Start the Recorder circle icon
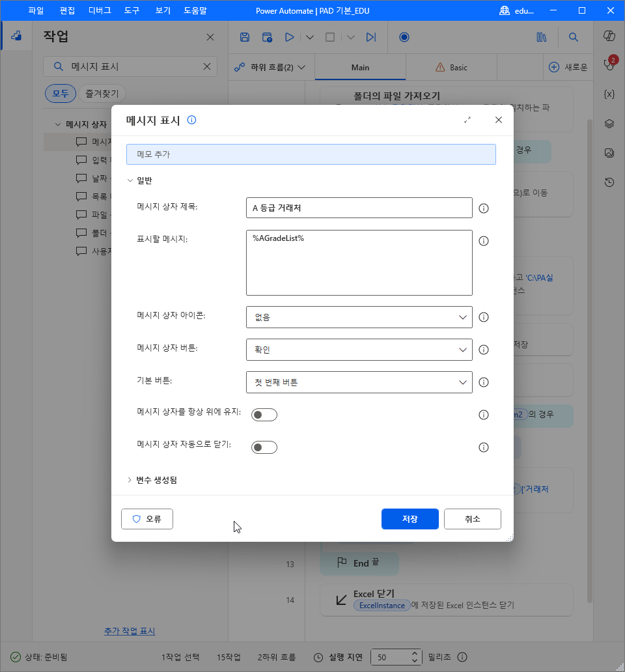The width and height of the screenshot is (625, 672). tap(404, 37)
